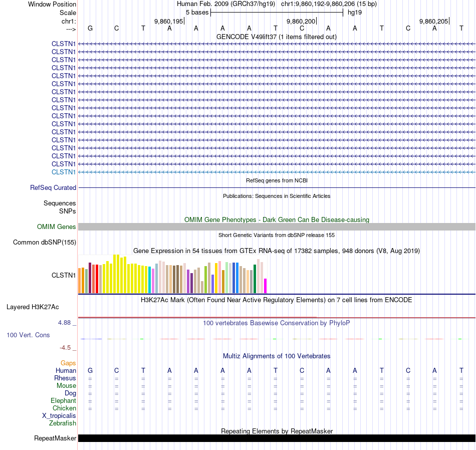Viewport: 476px width, 450px height.
Task: Click the RefSeq Curated intron line item
Action: point(277,187)
